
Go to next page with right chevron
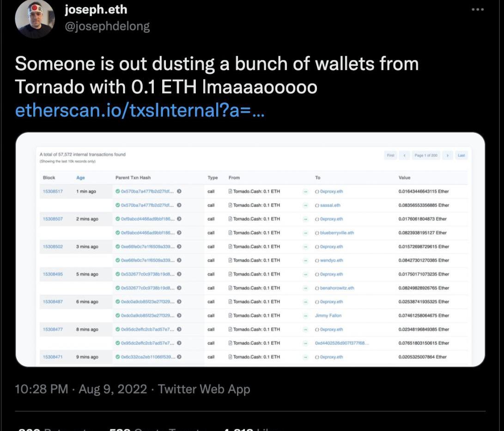[x=447, y=156]
